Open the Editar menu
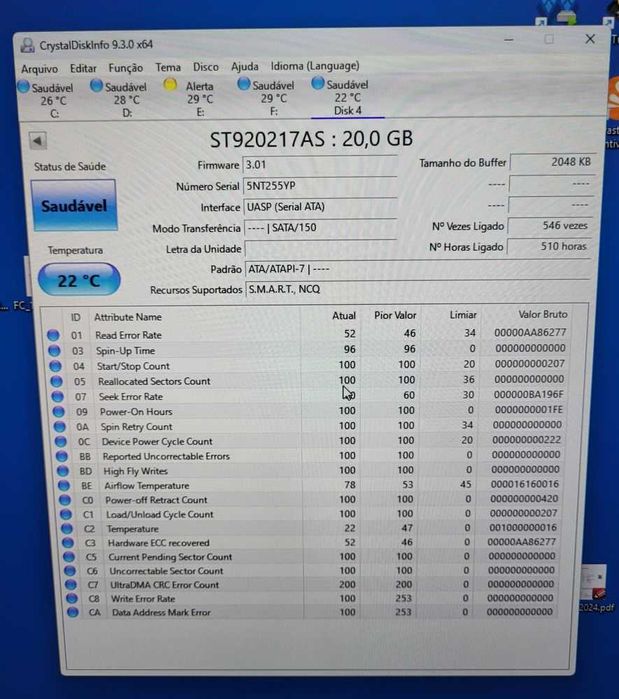This screenshot has width=619, height=699. (x=83, y=68)
